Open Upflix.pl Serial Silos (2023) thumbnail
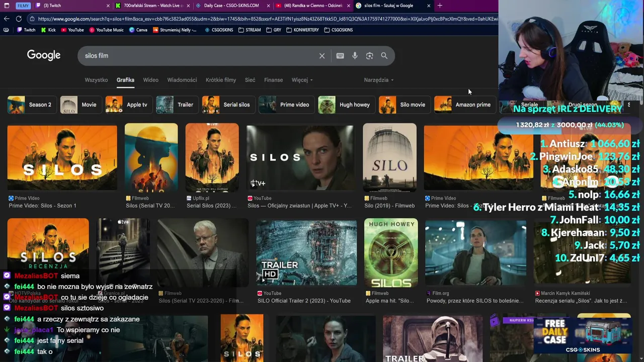This screenshot has width=644, height=362. coord(212,158)
